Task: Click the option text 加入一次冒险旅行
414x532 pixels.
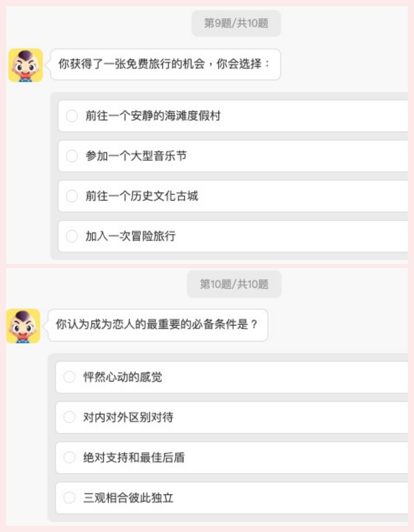Action: click(130, 236)
